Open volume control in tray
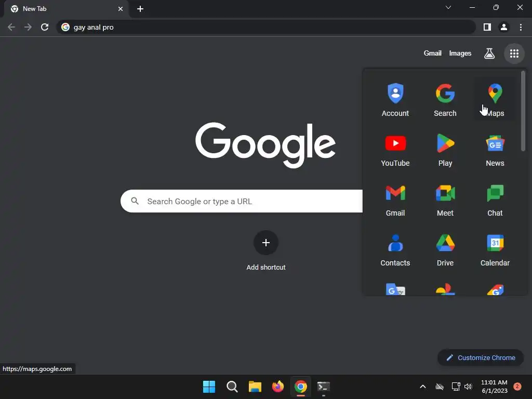 (x=468, y=387)
